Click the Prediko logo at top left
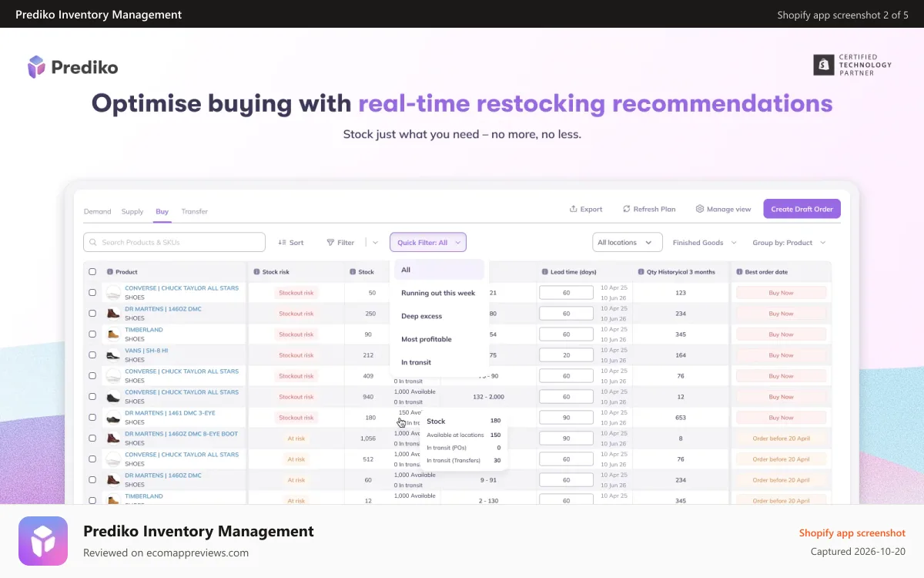Viewport: 924px width, 578px height. pyautogui.click(x=72, y=67)
